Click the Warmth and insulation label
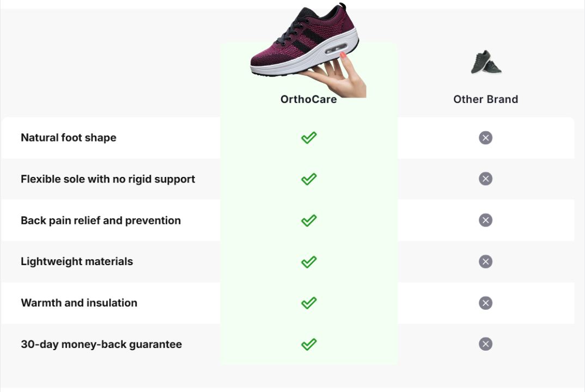The image size is (585, 392). (79, 303)
